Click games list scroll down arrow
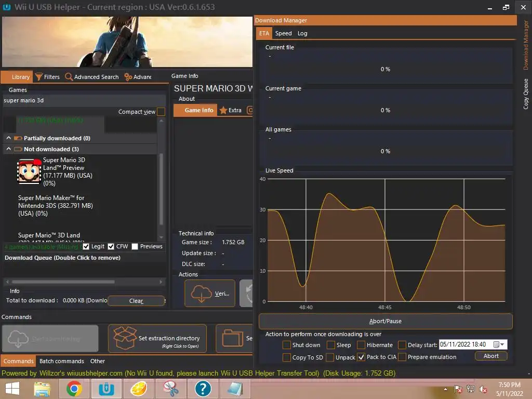532x399 pixels. pos(162,237)
